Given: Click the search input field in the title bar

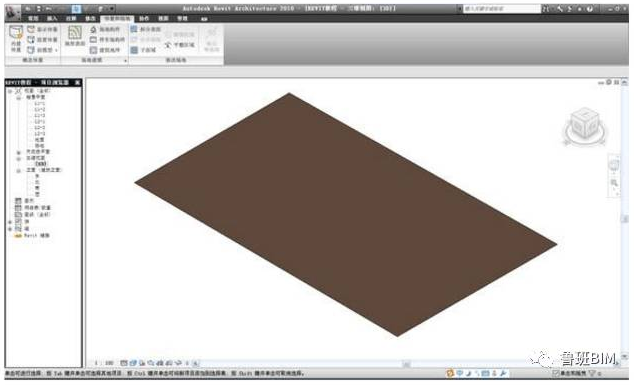Looking at the screenshot, I should pyautogui.click(x=501, y=8).
